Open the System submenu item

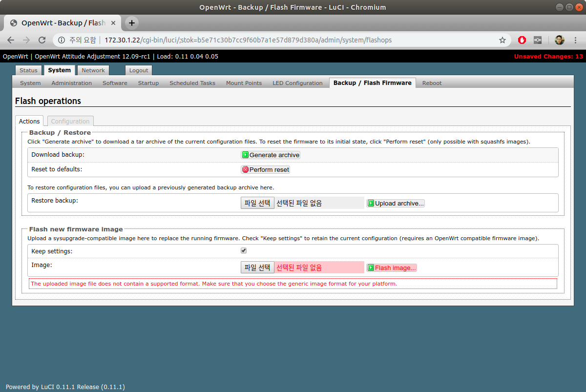(30, 83)
